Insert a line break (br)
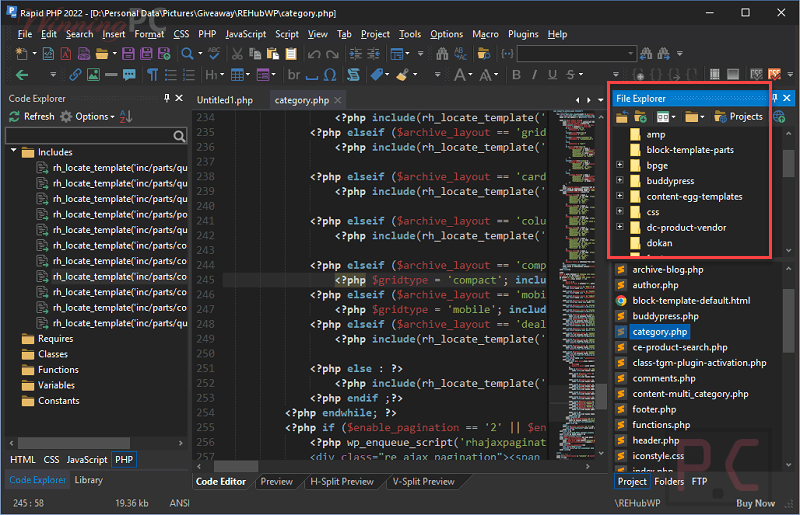The width and height of the screenshot is (800, 515). [294, 75]
